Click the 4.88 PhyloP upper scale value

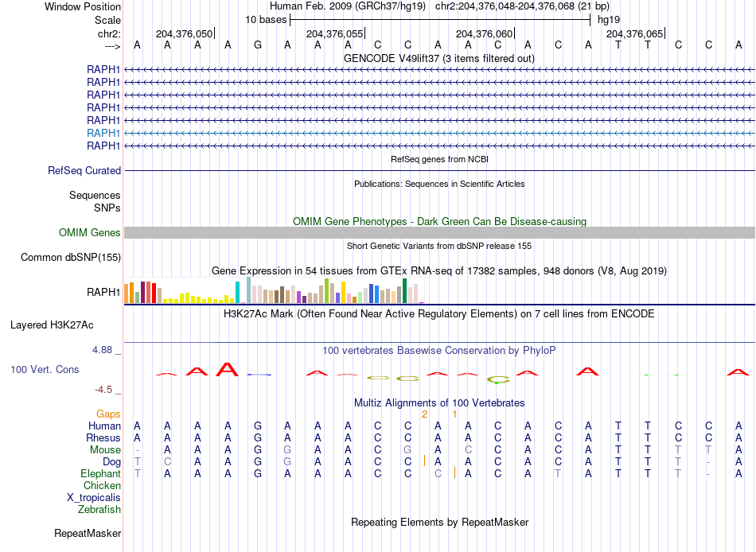pos(102,350)
